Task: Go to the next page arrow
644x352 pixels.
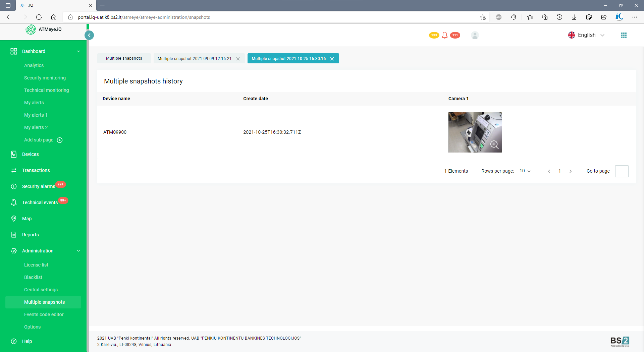Action: tap(571, 171)
